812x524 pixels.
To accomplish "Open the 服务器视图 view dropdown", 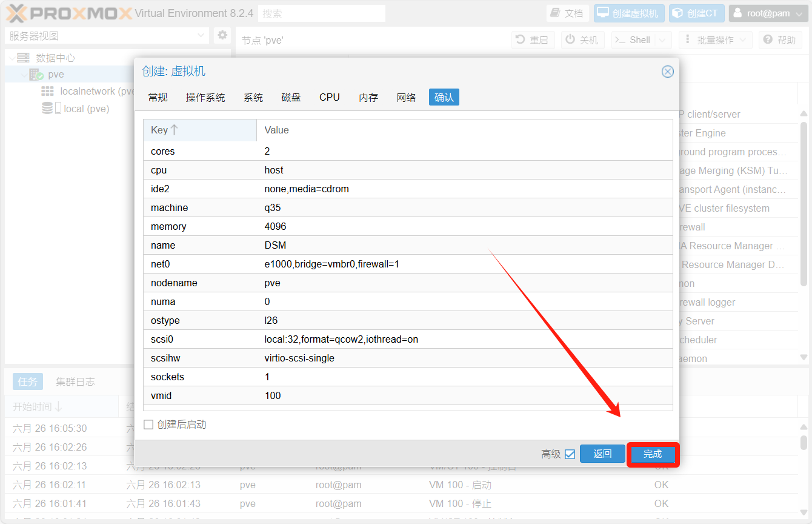I will (107, 36).
